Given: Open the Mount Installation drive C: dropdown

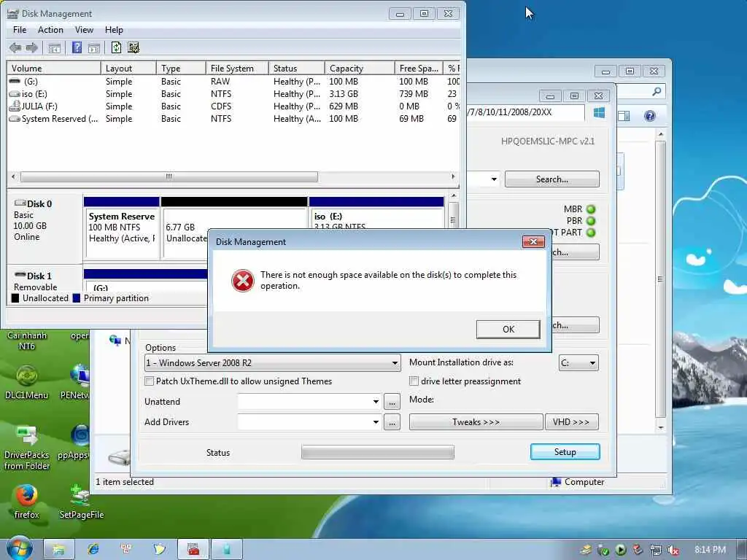Looking at the screenshot, I should [x=578, y=363].
